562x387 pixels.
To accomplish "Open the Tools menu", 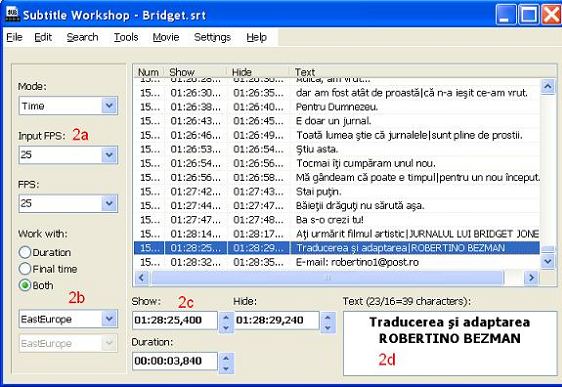I will [126, 37].
